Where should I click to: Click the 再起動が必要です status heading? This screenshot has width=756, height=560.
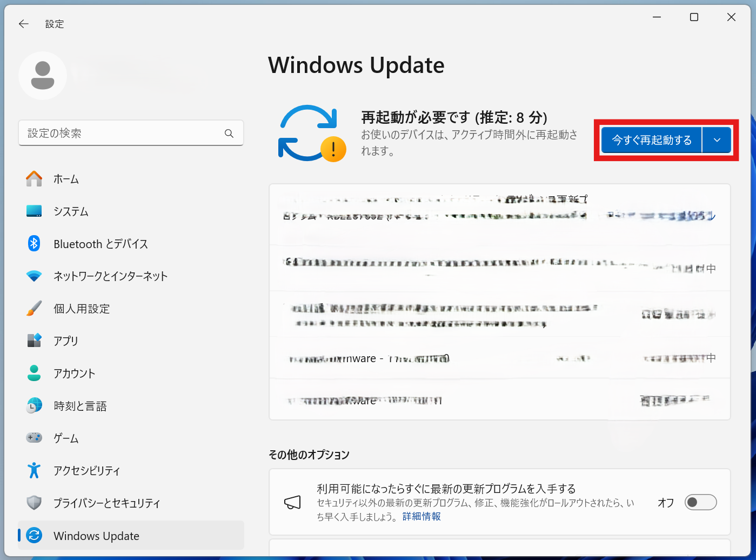click(x=454, y=117)
